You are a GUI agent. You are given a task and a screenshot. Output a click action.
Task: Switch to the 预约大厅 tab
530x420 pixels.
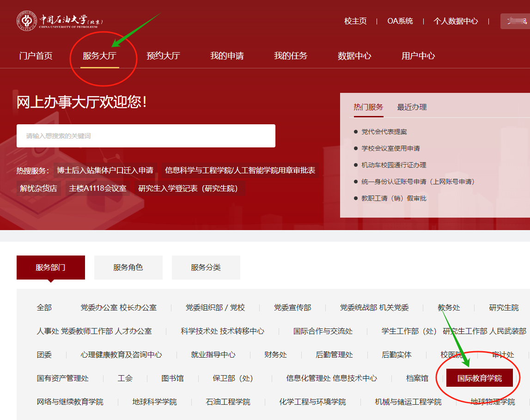coord(164,55)
